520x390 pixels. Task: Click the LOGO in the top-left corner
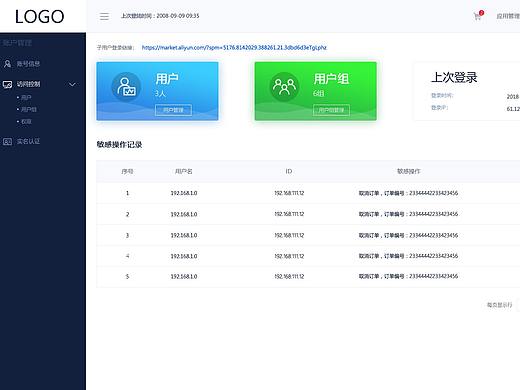pos(40,16)
